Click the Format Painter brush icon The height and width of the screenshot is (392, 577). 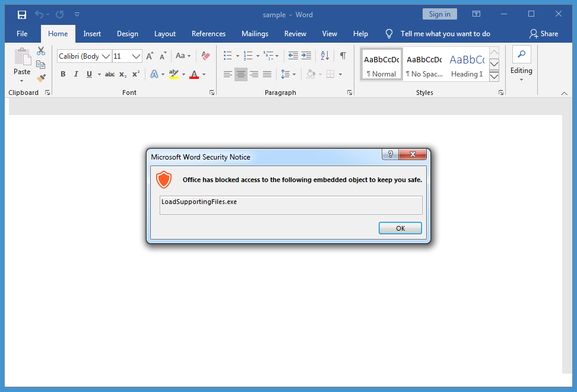tap(41, 78)
